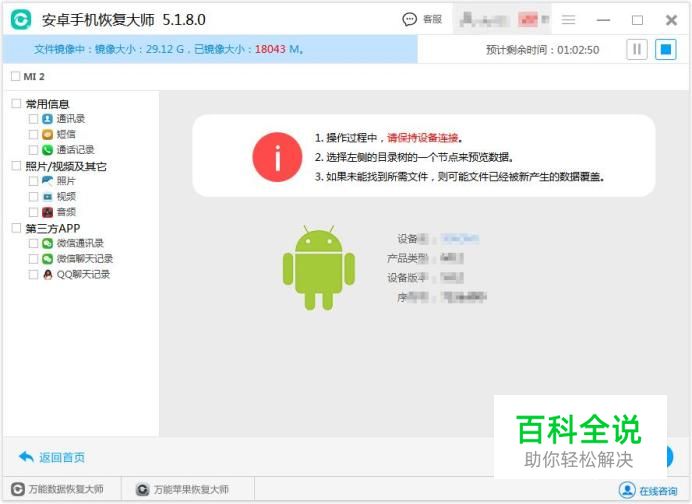Tick the 视频 videos checkbox

pyautogui.click(x=33, y=196)
